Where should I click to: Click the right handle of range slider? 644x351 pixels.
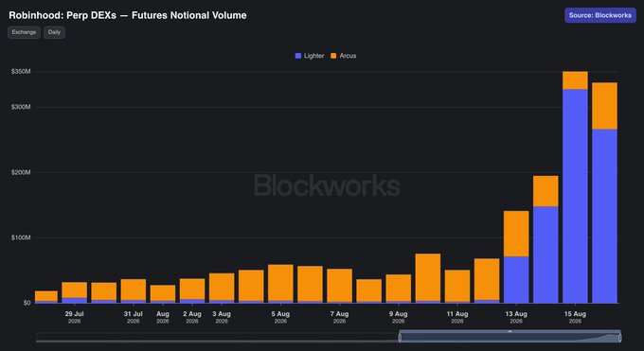[x=620, y=338]
